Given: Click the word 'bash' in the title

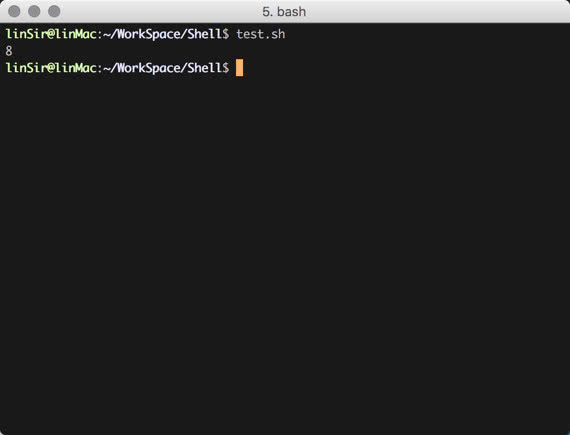Looking at the screenshot, I should [x=291, y=12].
